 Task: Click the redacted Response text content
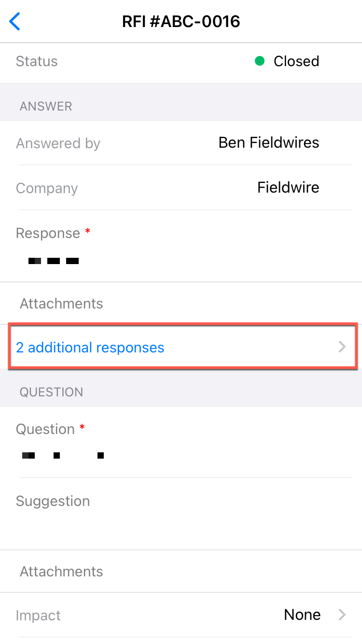coord(54,261)
